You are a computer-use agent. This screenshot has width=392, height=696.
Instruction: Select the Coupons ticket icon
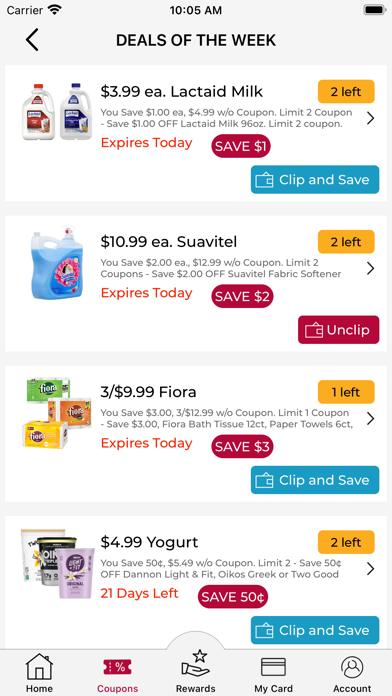click(117, 666)
